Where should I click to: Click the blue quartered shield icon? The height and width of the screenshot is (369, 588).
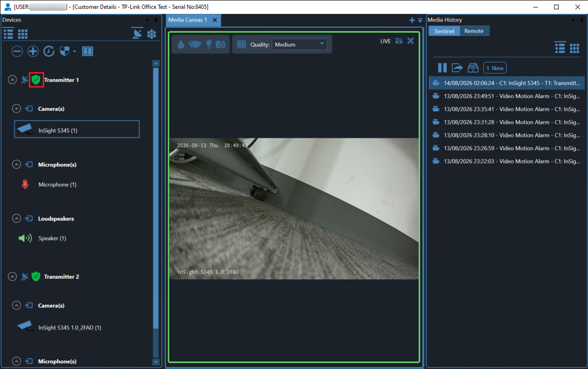pos(65,51)
